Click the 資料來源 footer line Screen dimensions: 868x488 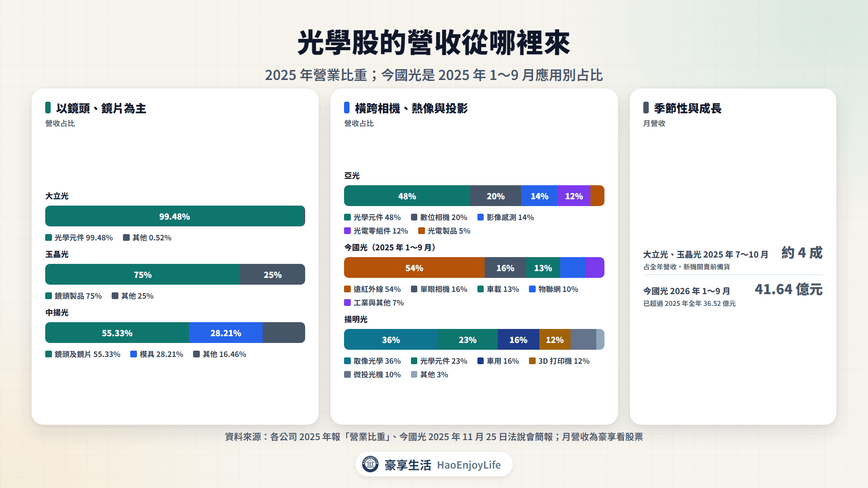coord(434,437)
